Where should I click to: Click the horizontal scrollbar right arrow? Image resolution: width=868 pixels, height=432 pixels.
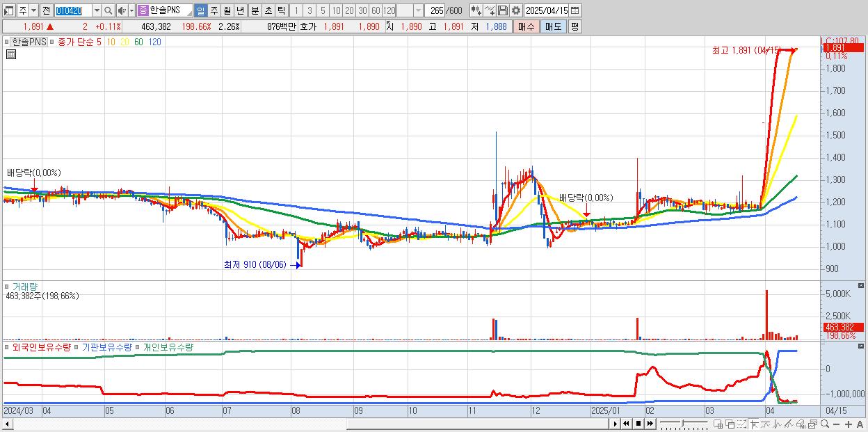[615, 424]
